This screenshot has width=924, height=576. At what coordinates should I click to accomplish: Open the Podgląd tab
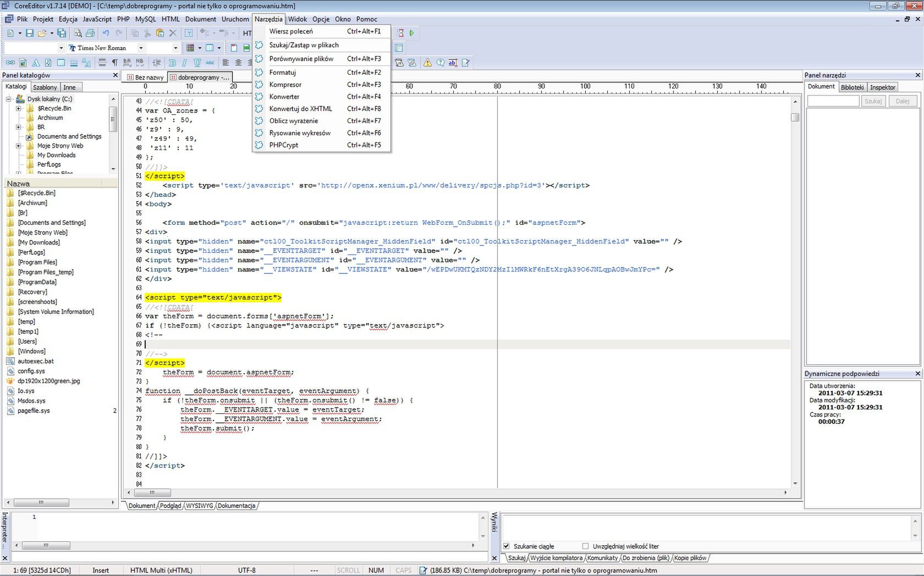[170, 506]
